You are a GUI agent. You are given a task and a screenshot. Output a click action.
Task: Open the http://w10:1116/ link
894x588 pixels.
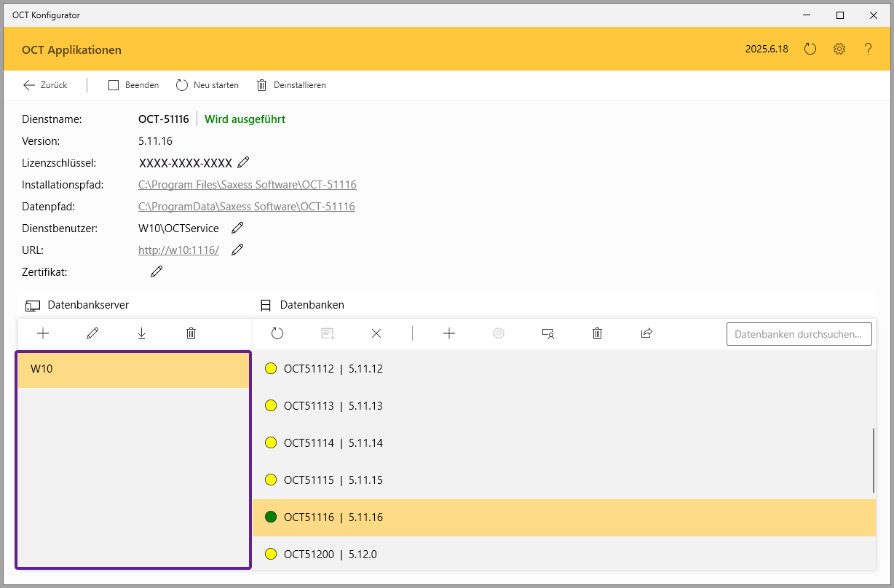coord(178,250)
